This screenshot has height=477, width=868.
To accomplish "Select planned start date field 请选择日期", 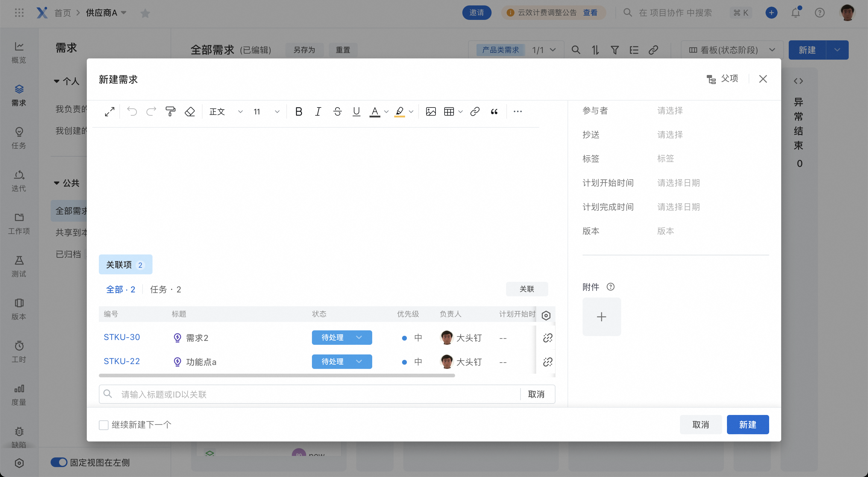I will pyautogui.click(x=679, y=183).
